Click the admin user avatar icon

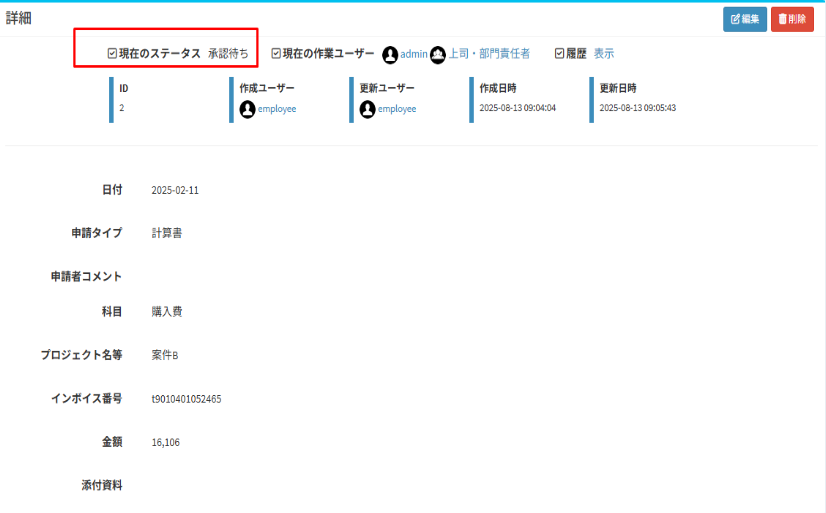[x=390, y=54]
